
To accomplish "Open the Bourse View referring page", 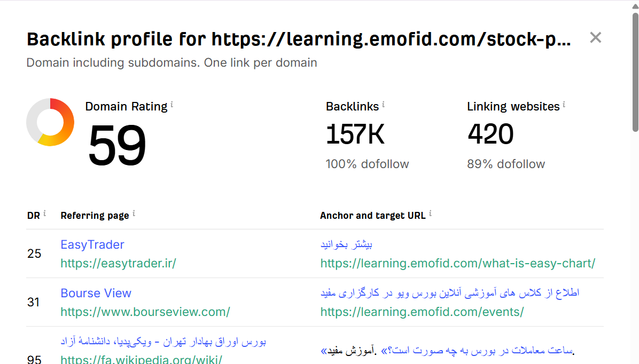I will click(x=96, y=293).
